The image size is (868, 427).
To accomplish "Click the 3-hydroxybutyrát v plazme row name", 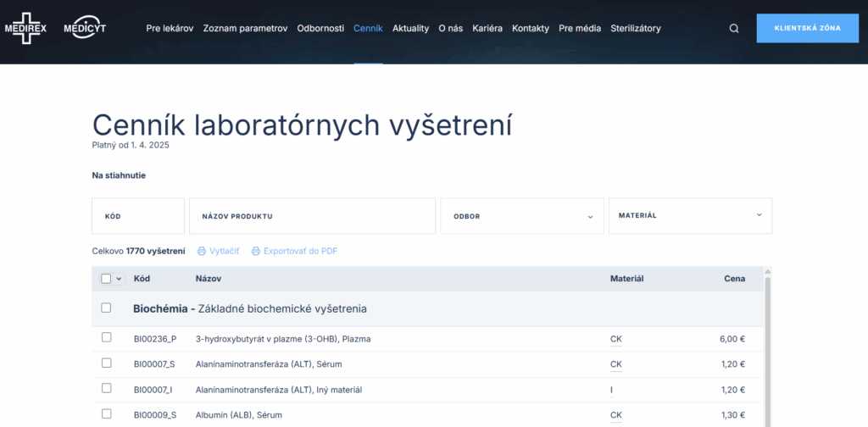I will click(x=283, y=339).
